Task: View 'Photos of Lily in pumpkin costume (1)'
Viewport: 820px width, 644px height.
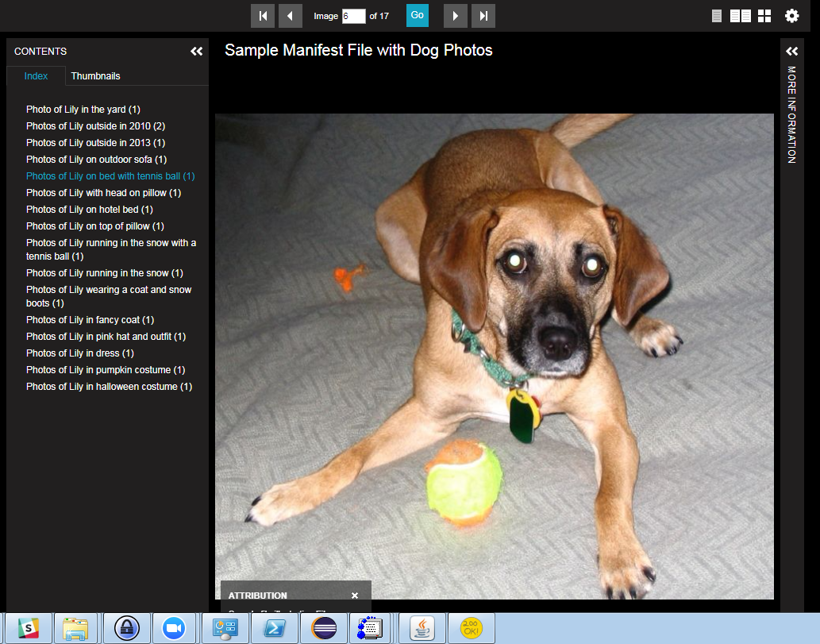Action: (x=106, y=370)
